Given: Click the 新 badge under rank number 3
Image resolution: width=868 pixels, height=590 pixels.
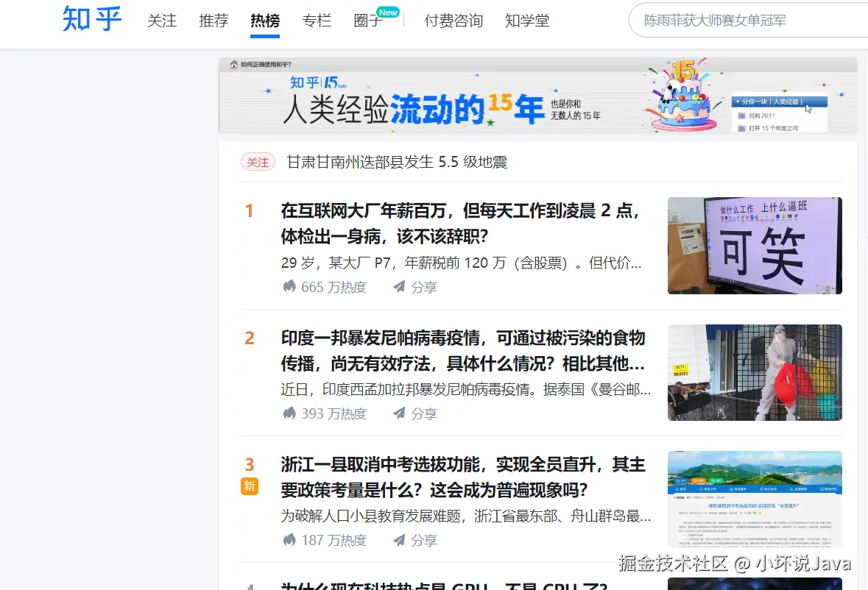Looking at the screenshot, I should (x=249, y=486).
